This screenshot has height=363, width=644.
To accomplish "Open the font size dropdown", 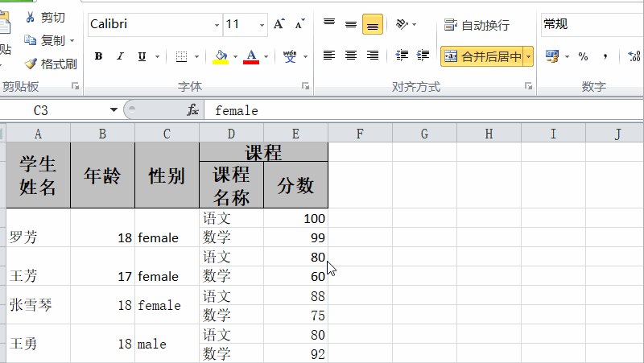I will pos(261,24).
